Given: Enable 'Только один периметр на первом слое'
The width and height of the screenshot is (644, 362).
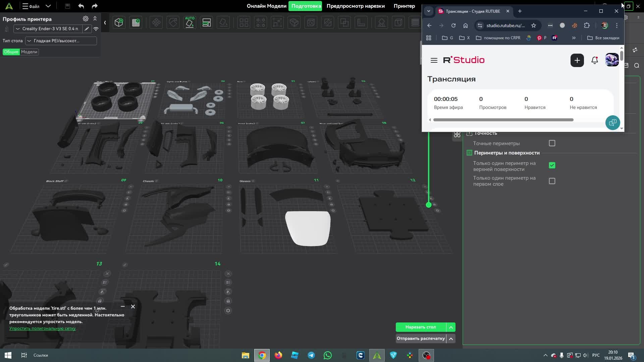Looking at the screenshot, I should [x=552, y=181].
